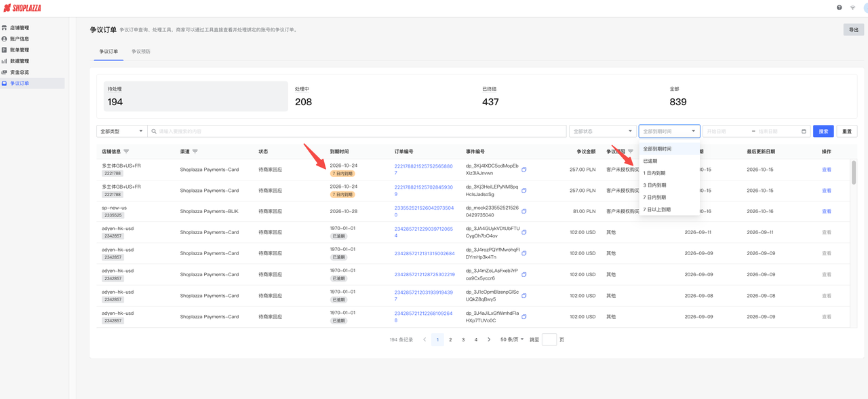Go to page 2

point(450,339)
